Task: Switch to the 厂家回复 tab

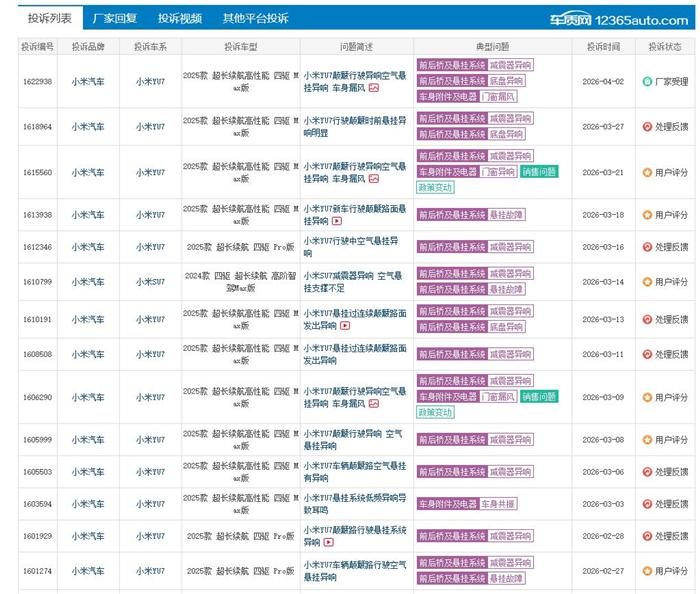Action: (x=114, y=18)
